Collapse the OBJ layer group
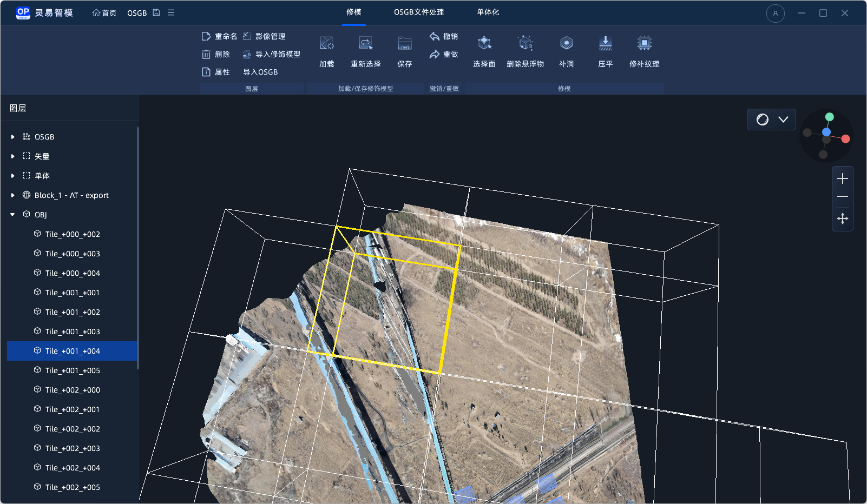 [12, 215]
